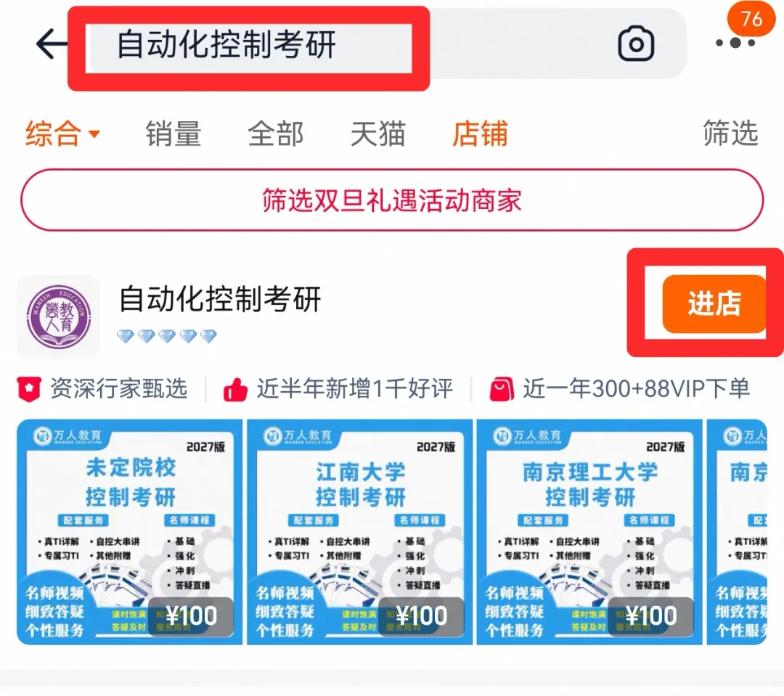This screenshot has width=784, height=696.
Task: Open the 万人教育 shop logo
Action: tap(59, 317)
